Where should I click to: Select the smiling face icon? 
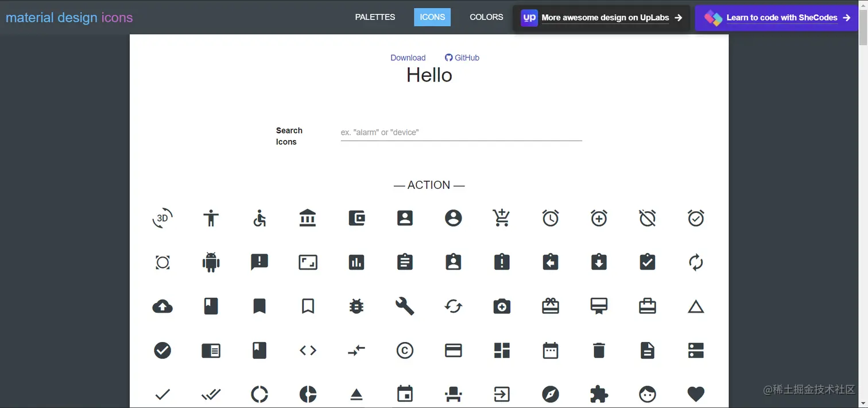648,394
